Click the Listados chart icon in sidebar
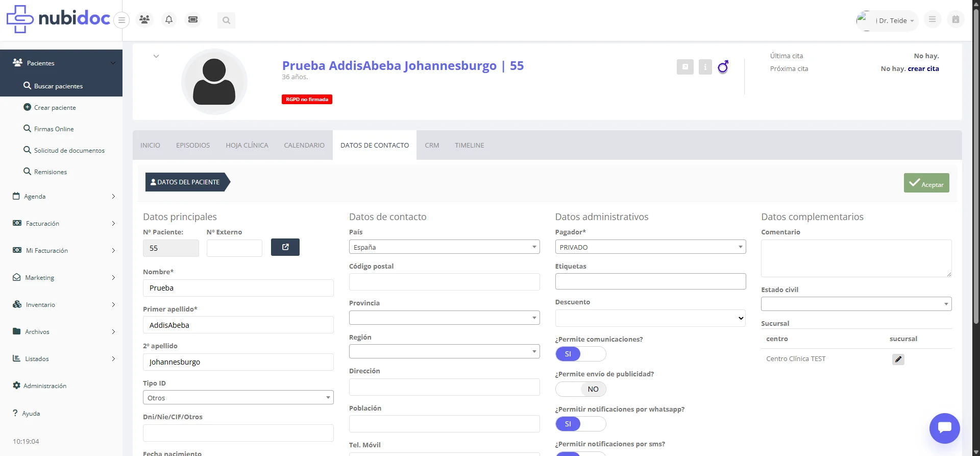The width and height of the screenshot is (980, 456). [16, 358]
